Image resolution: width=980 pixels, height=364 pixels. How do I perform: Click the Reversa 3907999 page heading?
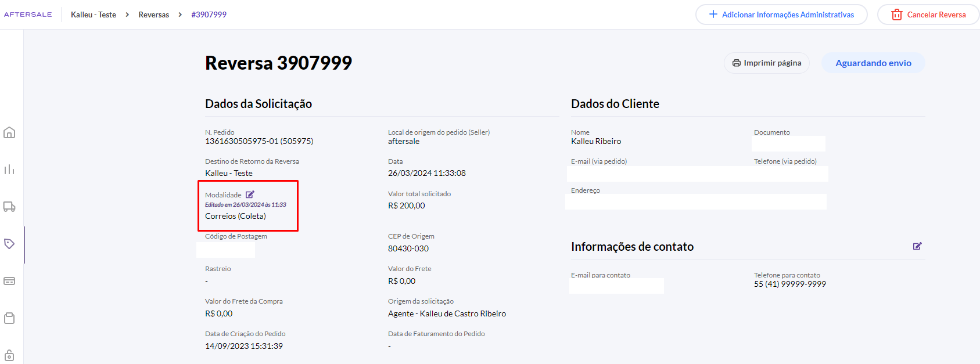click(279, 63)
